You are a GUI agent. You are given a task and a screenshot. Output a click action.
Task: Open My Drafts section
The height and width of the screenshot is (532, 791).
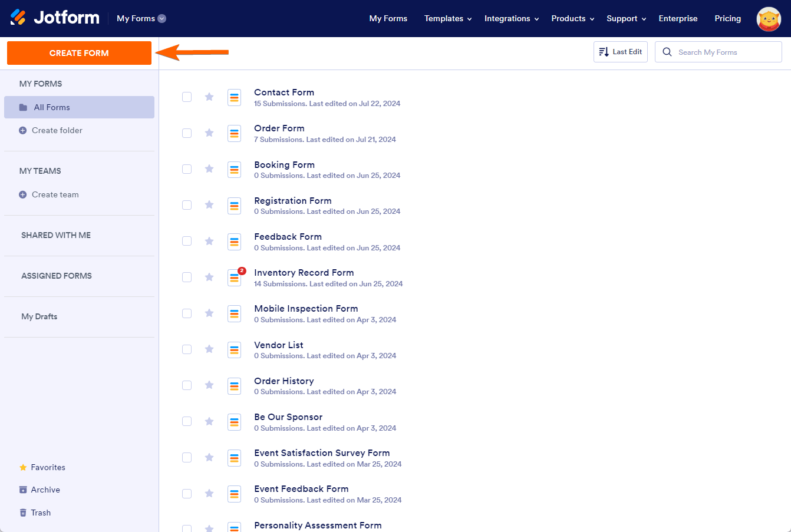[39, 316]
